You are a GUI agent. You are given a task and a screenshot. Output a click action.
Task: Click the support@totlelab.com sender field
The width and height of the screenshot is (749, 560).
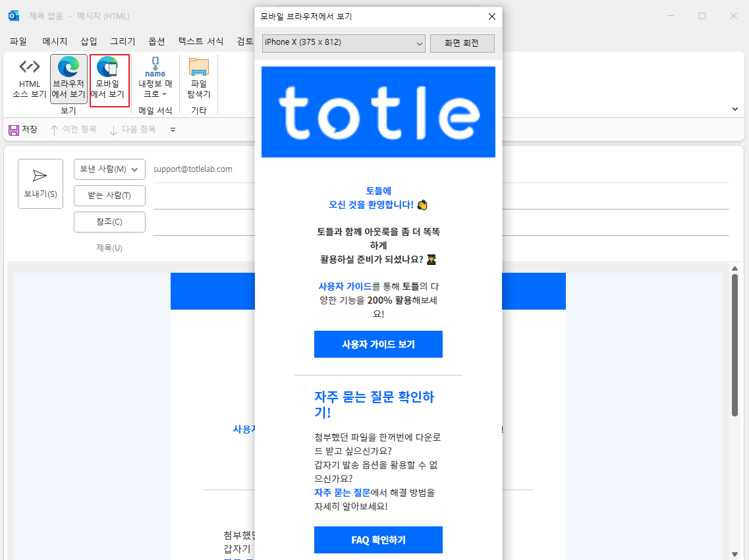(193, 169)
